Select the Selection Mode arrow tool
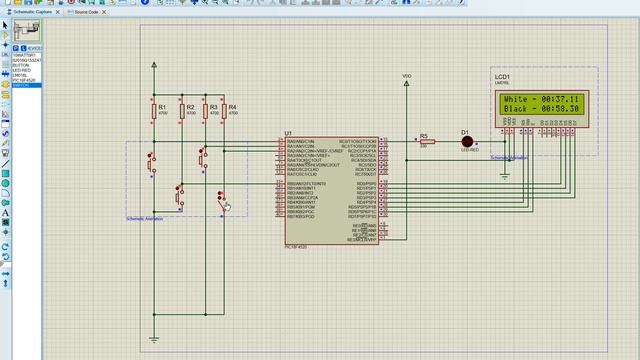 5,25
